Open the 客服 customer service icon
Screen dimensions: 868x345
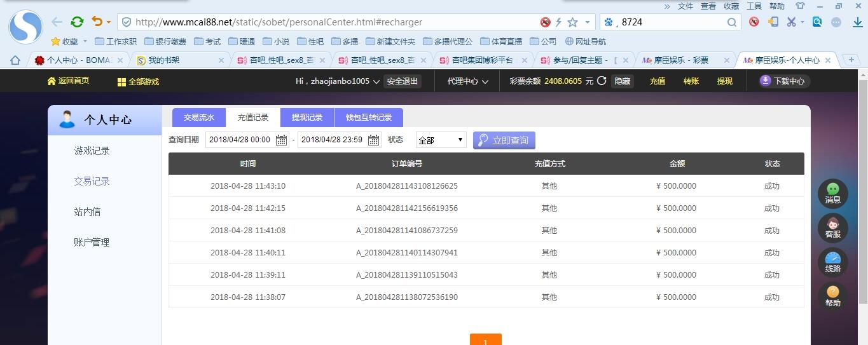[x=832, y=227]
